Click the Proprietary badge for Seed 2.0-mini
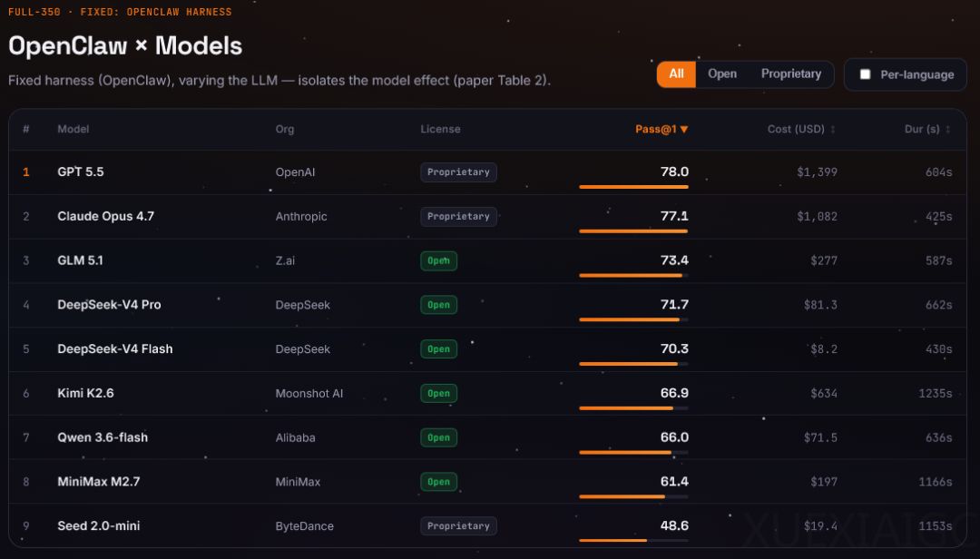The image size is (980, 559). tap(458, 525)
